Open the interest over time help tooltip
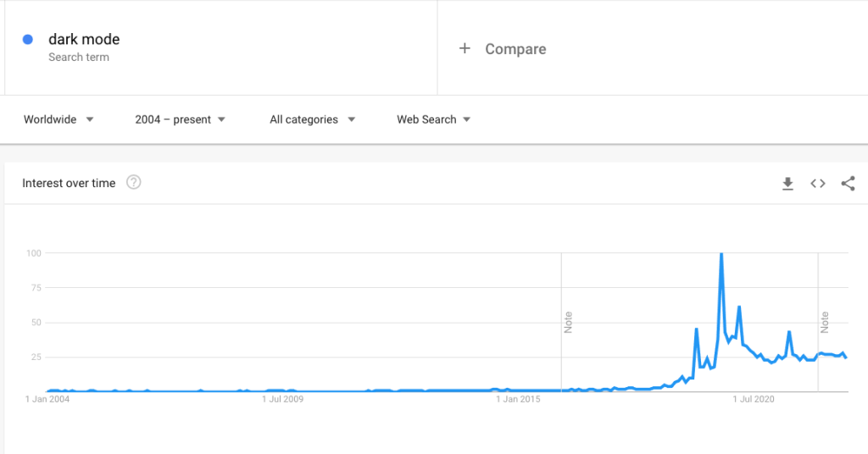Viewport: 868px width, 454px height. (x=133, y=183)
